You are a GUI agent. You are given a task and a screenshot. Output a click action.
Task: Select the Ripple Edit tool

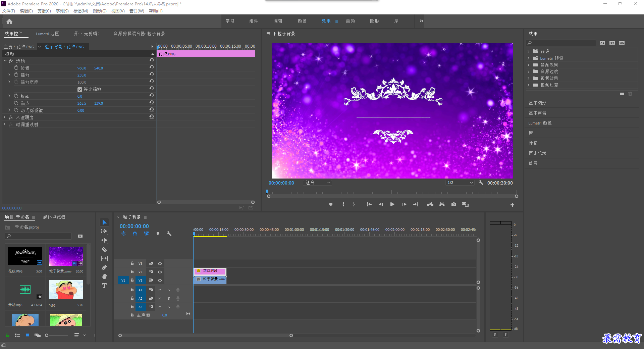pyautogui.click(x=104, y=240)
